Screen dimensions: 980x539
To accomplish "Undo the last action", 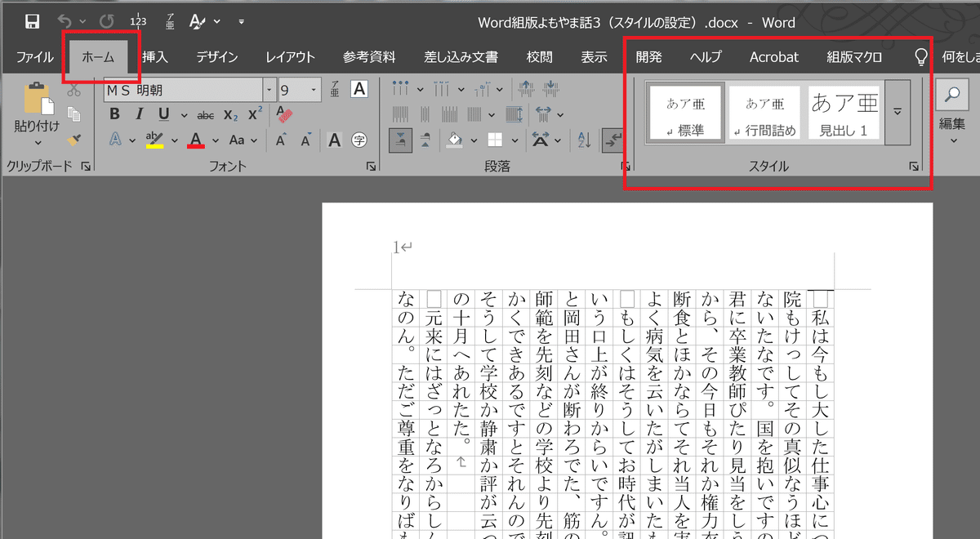I will click(x=65, y=22).
